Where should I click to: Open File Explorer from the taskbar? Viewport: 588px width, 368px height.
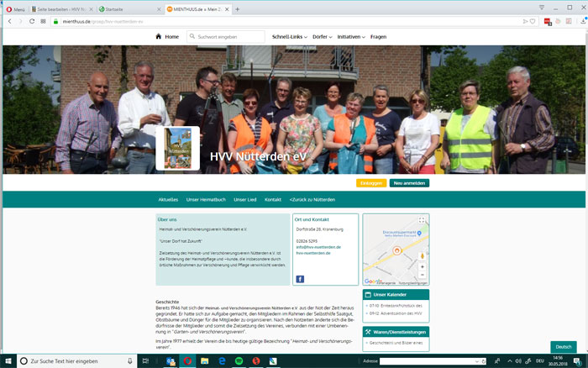pos(204,361)
